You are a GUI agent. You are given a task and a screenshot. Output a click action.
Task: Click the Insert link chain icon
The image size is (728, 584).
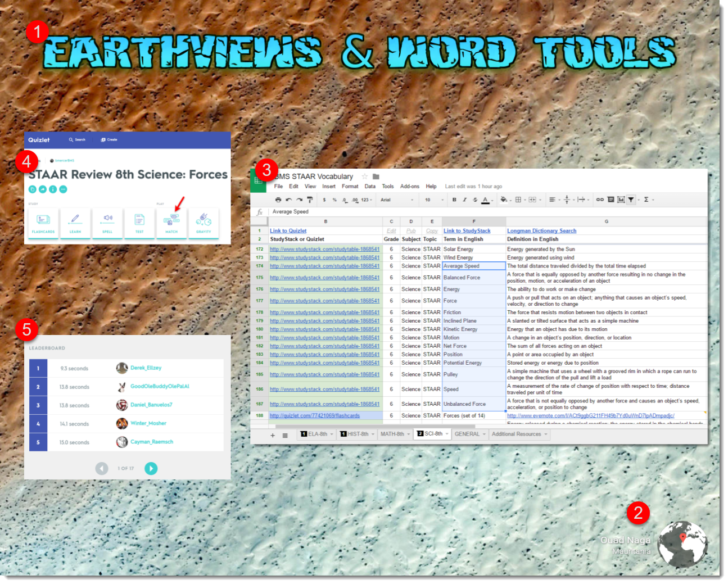coord(600,200)
